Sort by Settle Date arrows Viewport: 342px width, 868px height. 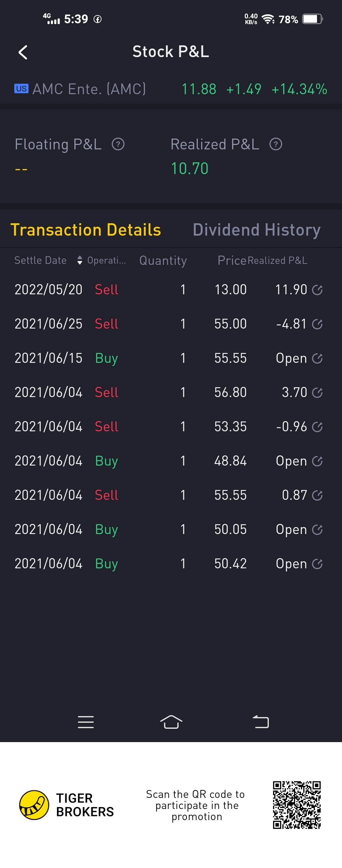79,260
